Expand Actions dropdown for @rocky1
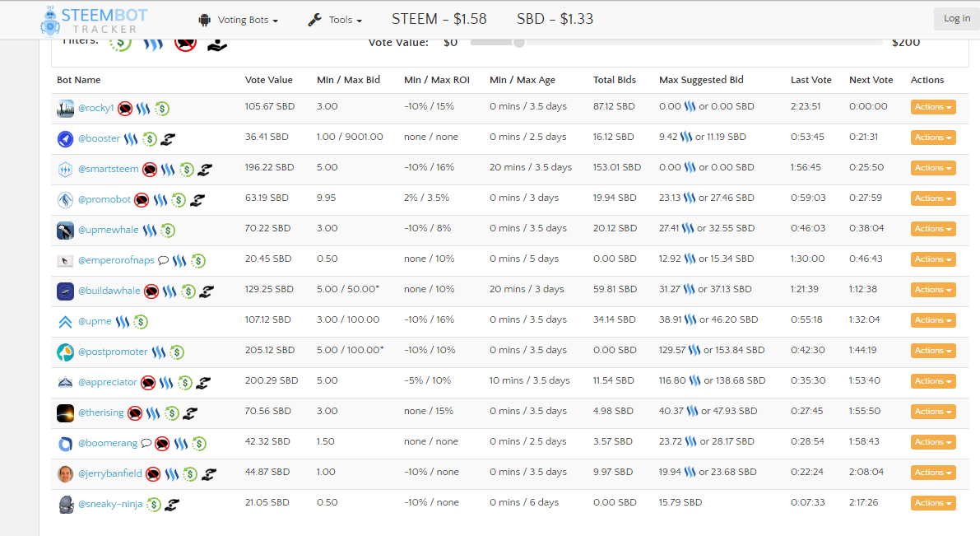980x536 pixels. 933,107
